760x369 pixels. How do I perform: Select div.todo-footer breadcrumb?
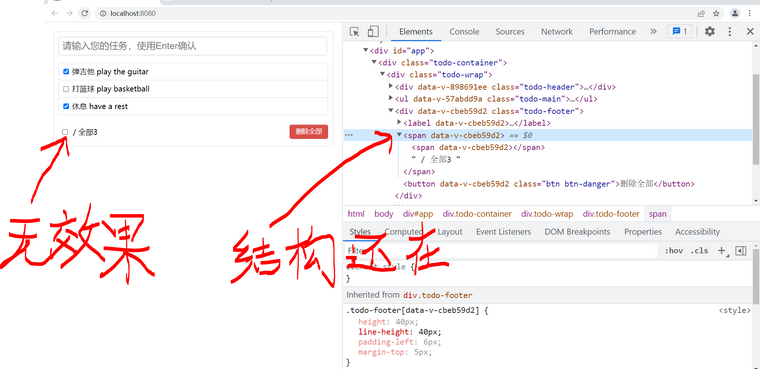(611, 214)
